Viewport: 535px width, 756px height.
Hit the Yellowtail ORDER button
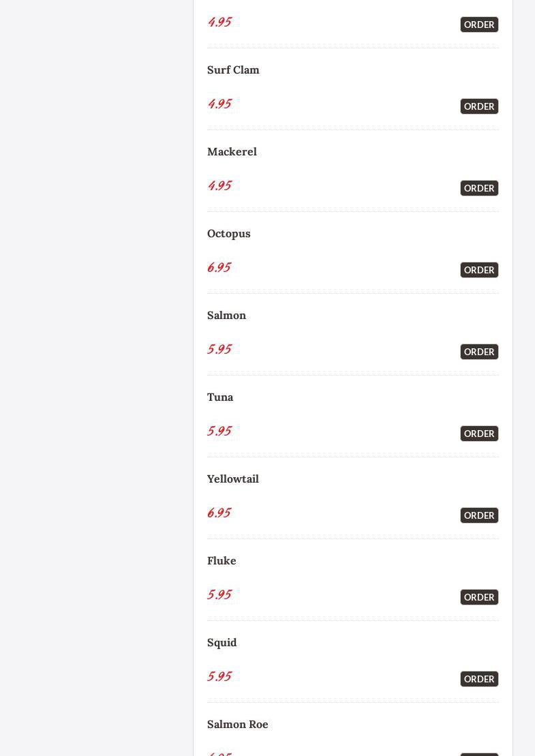479,515
